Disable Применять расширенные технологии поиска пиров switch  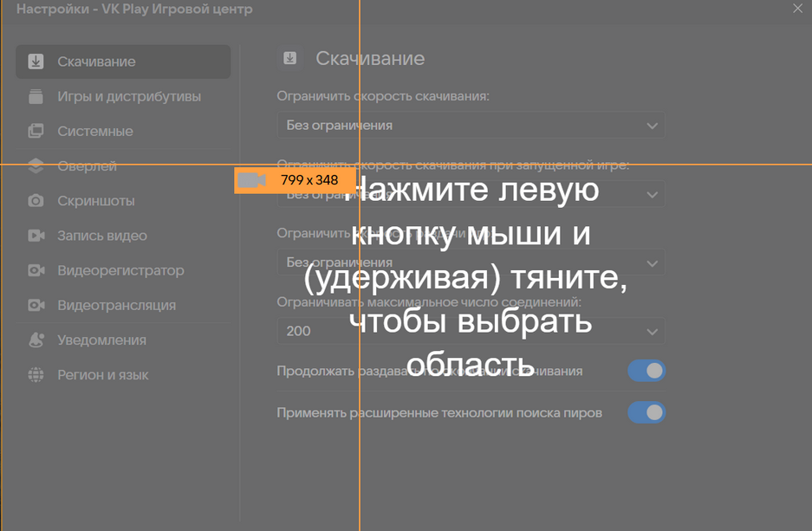click(x=646, y=412)
